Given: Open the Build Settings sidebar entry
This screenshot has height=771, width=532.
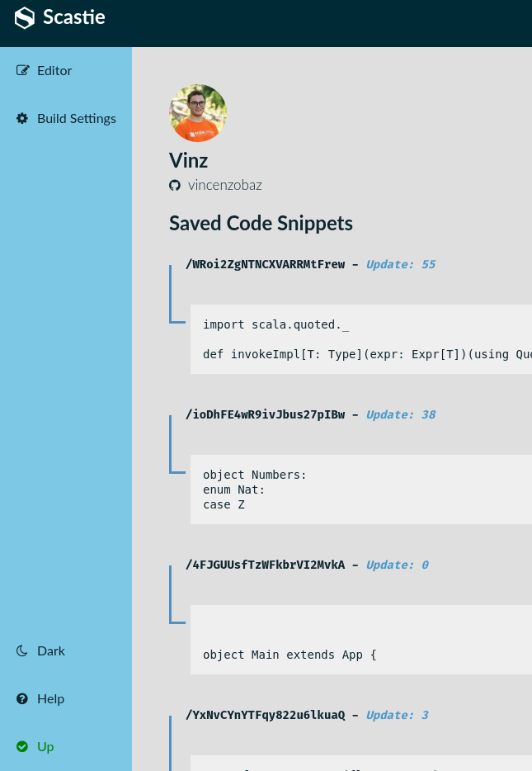Looking at the screenshot, I should (76, 119).
